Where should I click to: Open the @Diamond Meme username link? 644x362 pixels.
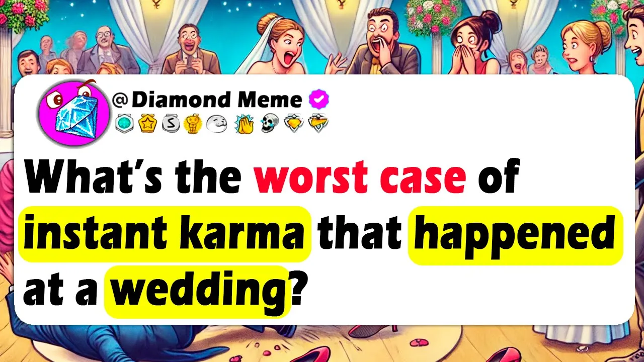click(x=207, y=100)
